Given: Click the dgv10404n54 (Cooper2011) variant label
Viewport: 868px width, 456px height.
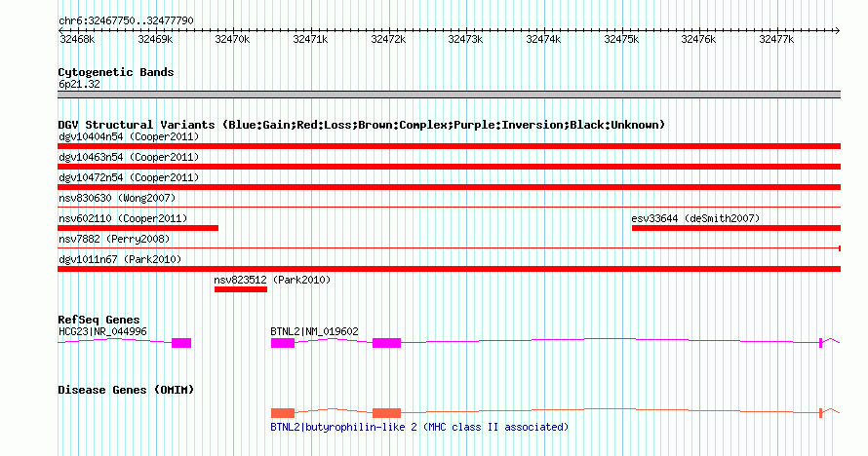Looking at the screenshot, I should point(129,136).
